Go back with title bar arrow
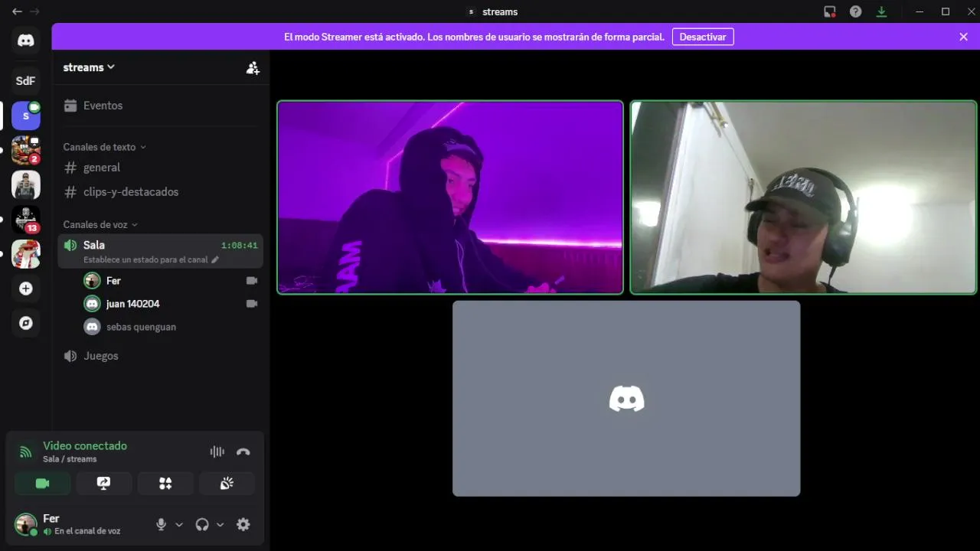The image size is (980, 551). pyautogui.click(x=17, y=11)
